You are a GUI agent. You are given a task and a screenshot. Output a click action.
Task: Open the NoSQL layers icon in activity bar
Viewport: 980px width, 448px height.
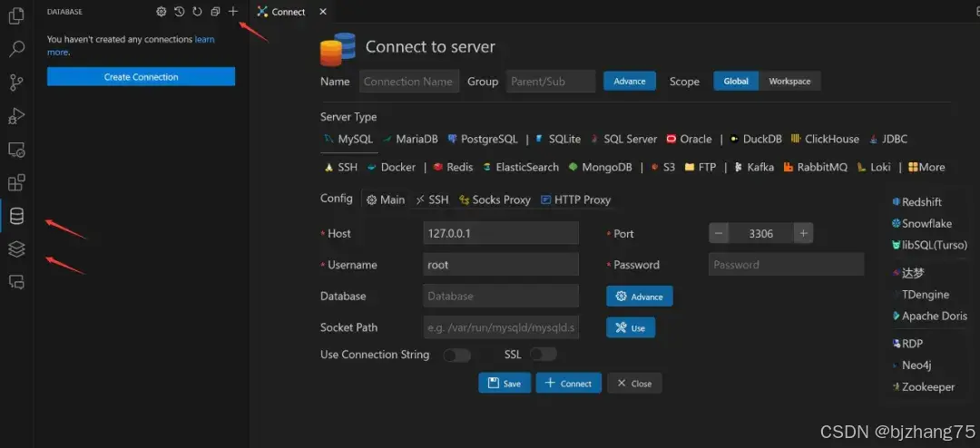coord(16,249)
